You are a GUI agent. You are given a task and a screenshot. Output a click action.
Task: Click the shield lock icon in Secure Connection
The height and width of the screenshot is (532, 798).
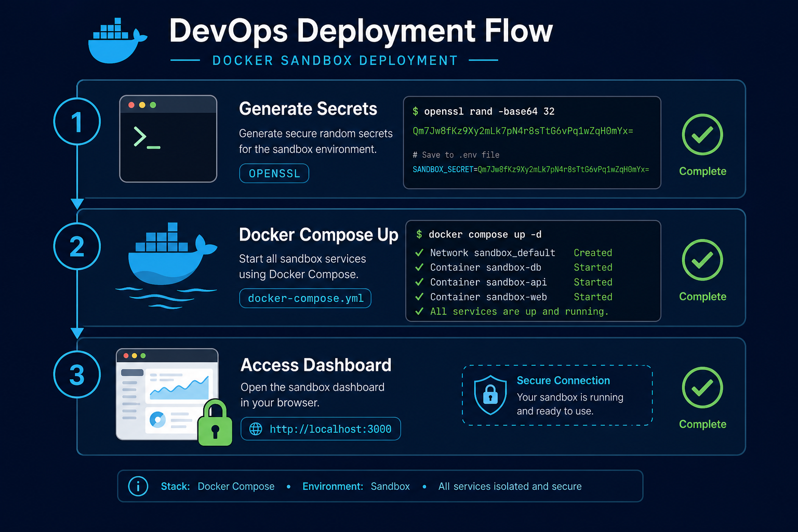(490, 395)
